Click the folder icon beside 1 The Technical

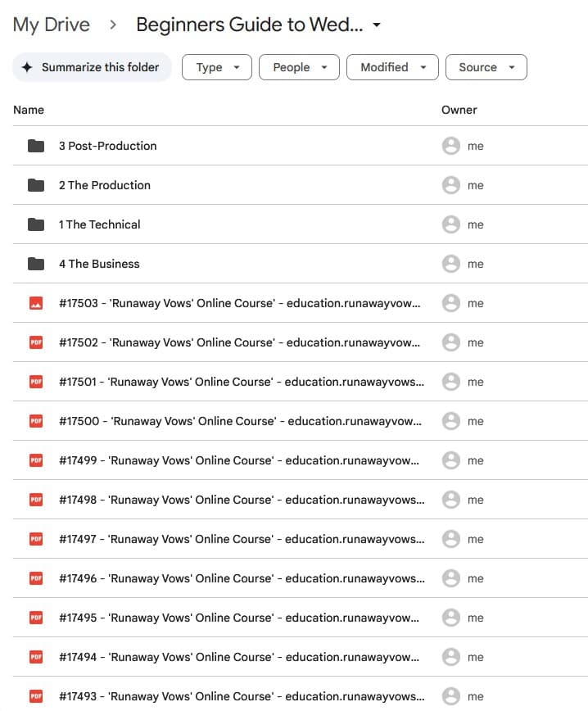pos(36,224)
